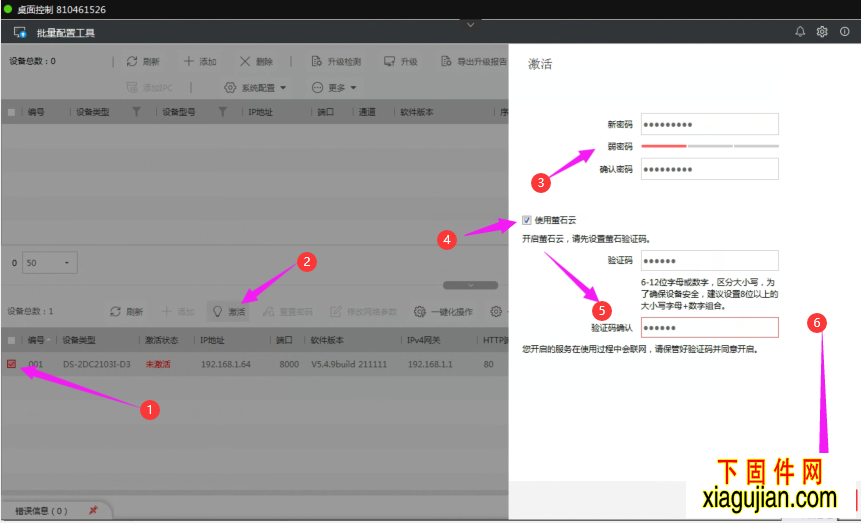This screenshot has height=523, width=861.
Task: Uncheck the checkbox for device 001
Action: coord(11,364)
